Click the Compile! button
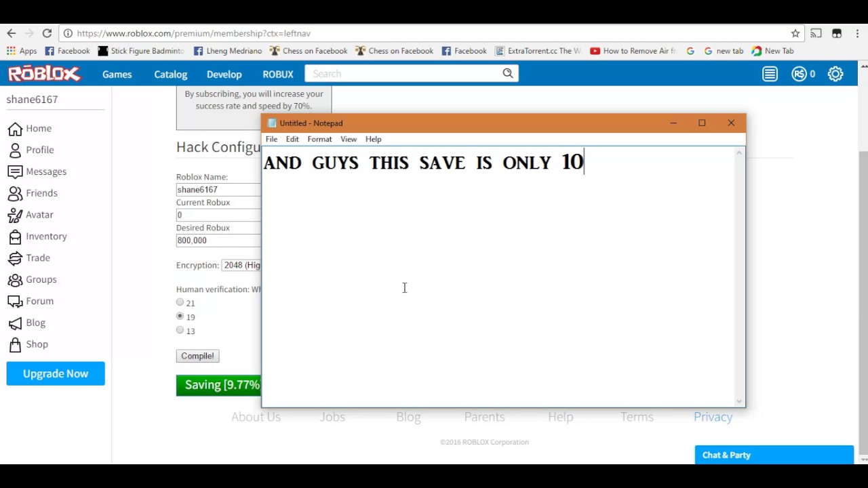 click(x=197, y=356)
